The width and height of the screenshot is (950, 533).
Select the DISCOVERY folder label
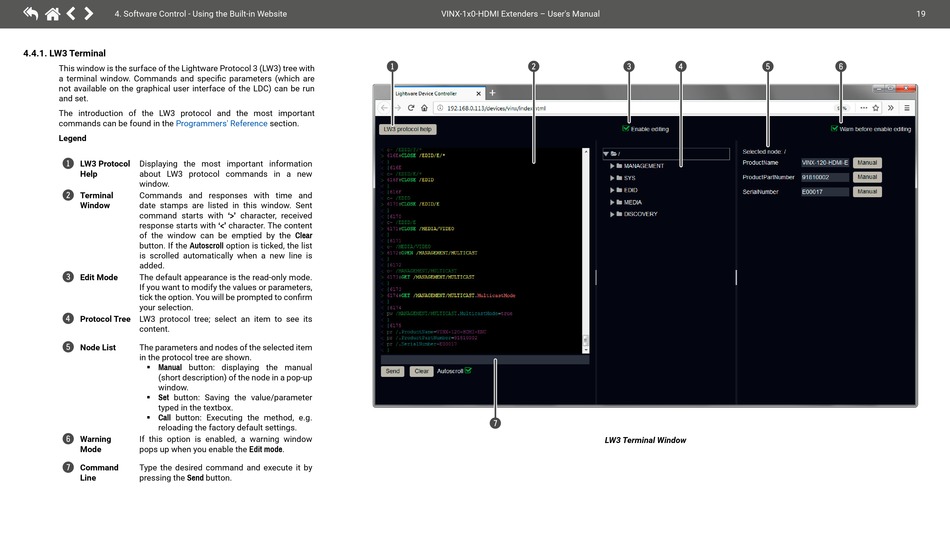pyautogui.click(x=640, y=214)
